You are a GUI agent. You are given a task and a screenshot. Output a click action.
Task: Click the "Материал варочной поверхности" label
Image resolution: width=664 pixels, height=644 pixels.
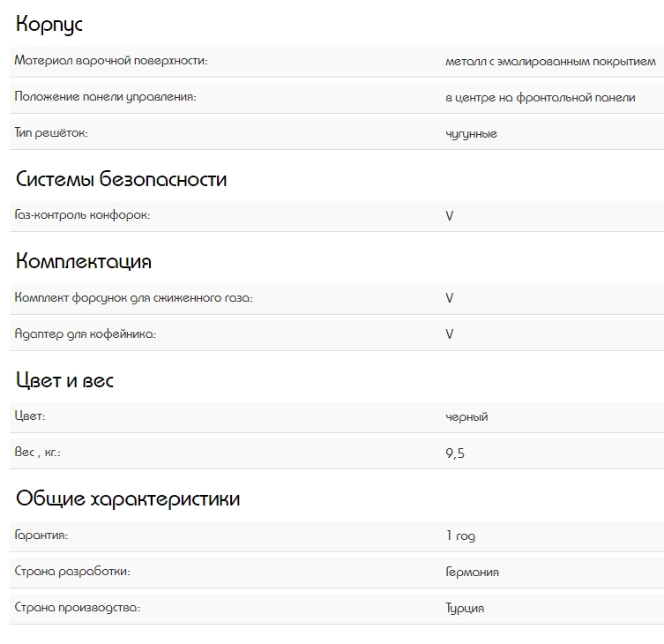111,61
